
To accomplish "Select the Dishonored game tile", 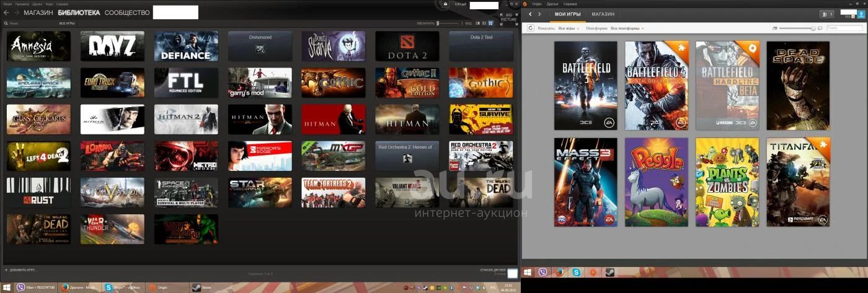I will [260, 46].
